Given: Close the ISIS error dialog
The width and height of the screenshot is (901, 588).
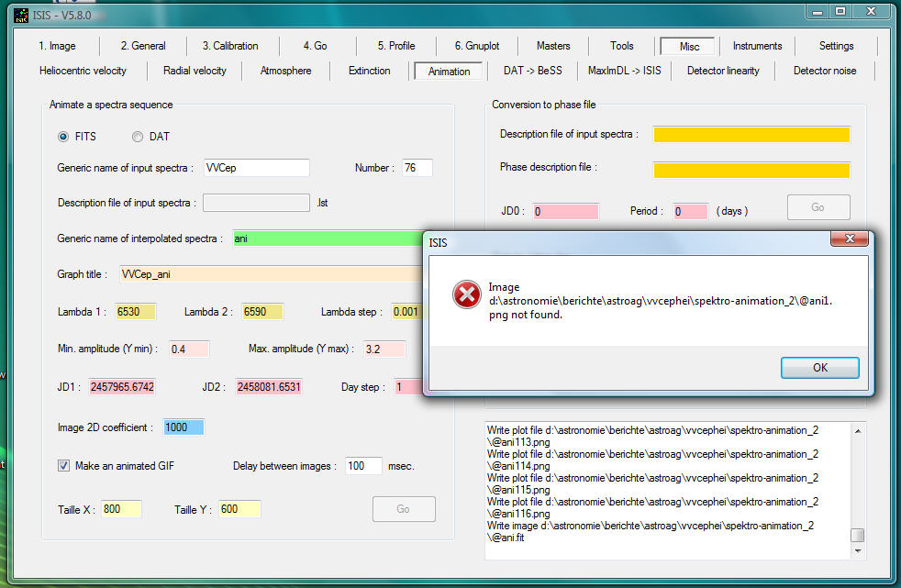Looking at the screenshot, I should (x=850, y=239).
